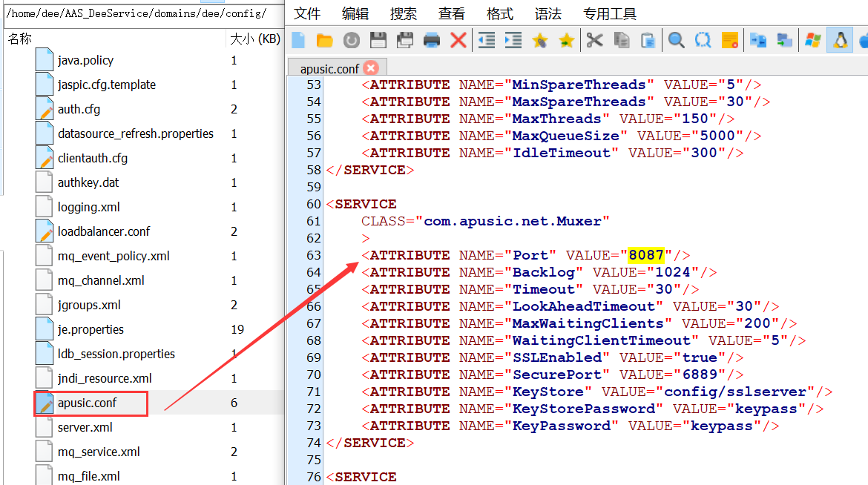Open the 格式 menu
This screenshot has height=485, width=868.
499,14
